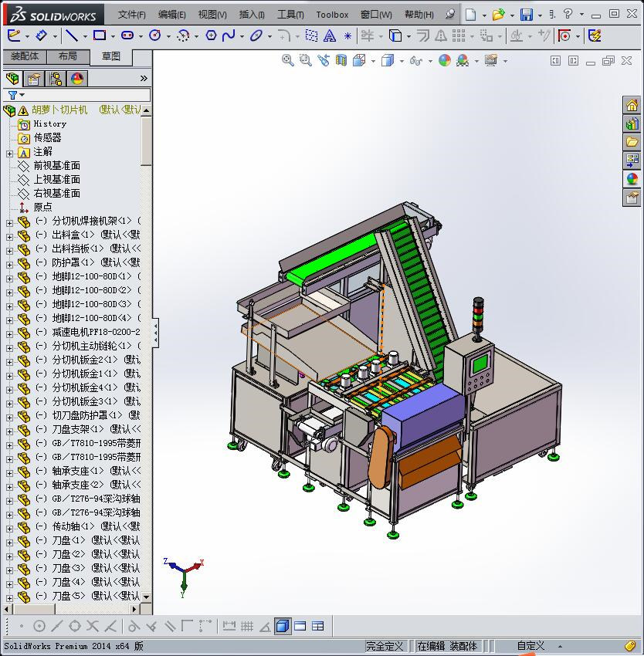This screenshot has width=644, height=656.
Task: Toggle the intersection snap icon in bottom toolbar
Action: (93, 627)
